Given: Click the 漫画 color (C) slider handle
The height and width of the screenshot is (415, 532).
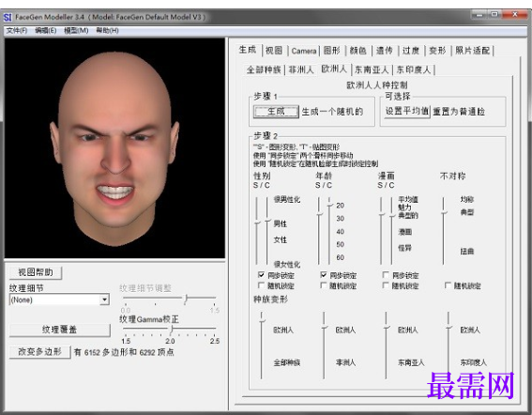Looking at the screenshot, I should point(392,215).
